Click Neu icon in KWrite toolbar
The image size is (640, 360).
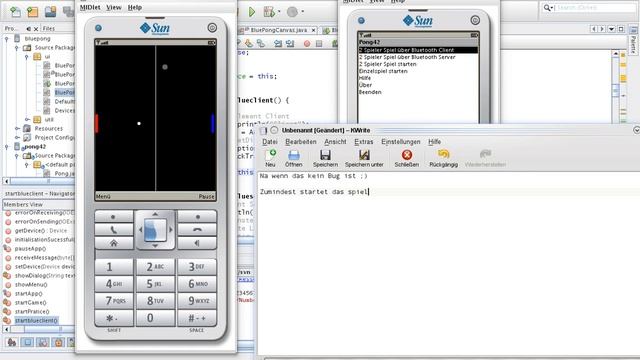pyautogui.click(x=270, y=158)
